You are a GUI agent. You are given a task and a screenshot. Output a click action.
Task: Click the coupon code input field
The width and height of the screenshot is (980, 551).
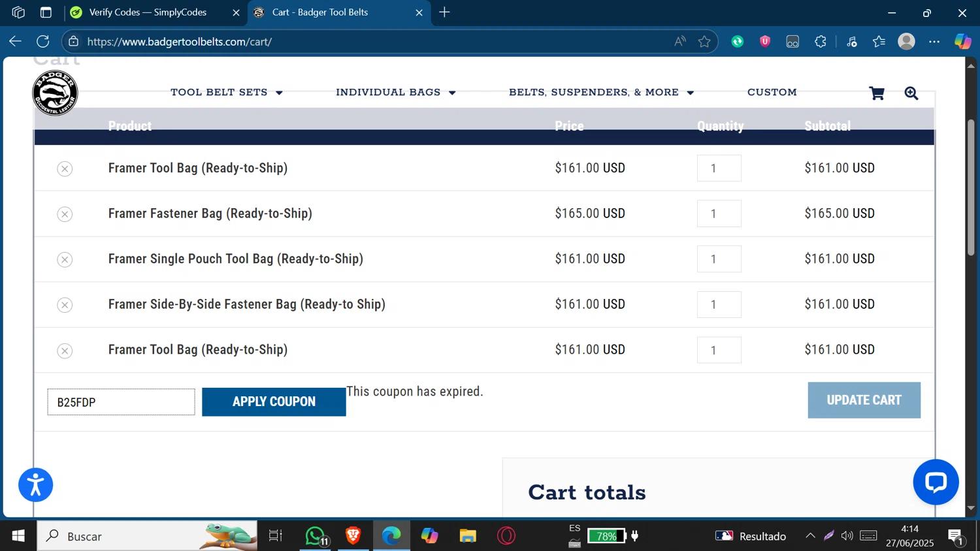(x=121, y=402)
